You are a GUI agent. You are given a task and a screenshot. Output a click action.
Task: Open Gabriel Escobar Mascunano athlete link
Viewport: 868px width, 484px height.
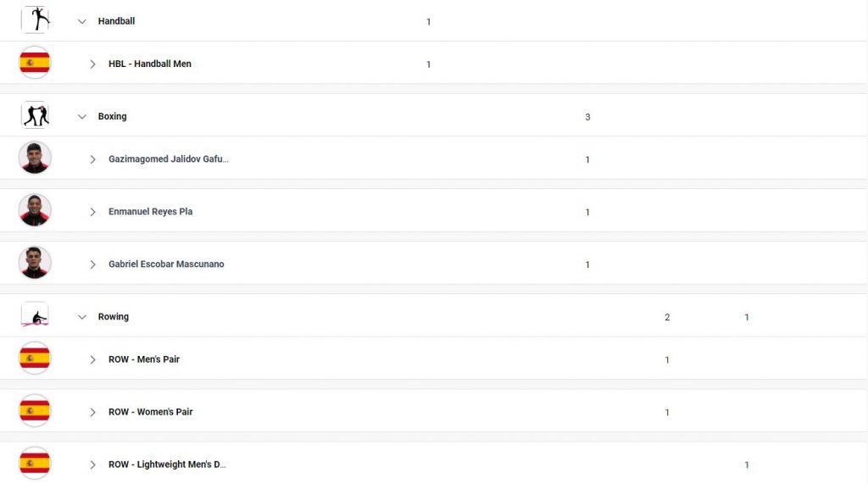point(166,264)
